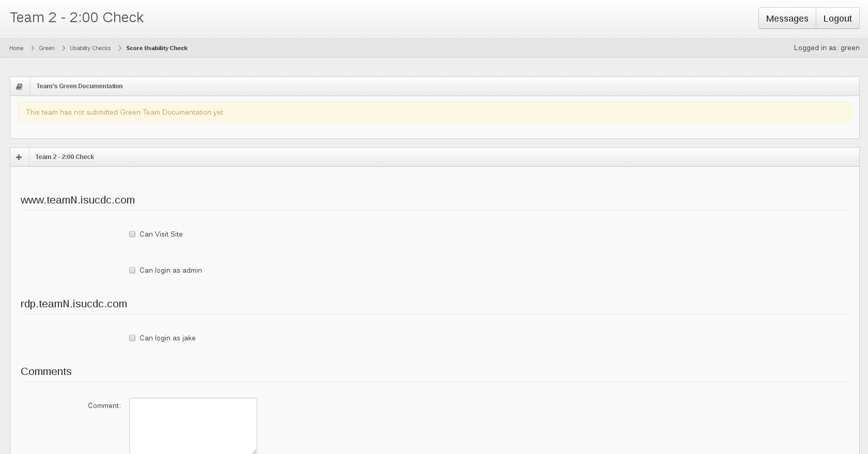
Task: Click the not submitted documentation warning
Action: point(435,112)
